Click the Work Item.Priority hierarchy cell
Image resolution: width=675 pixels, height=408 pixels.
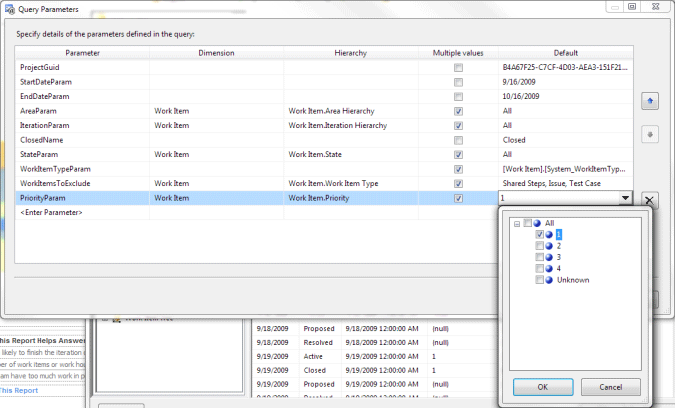pos(350,198)
